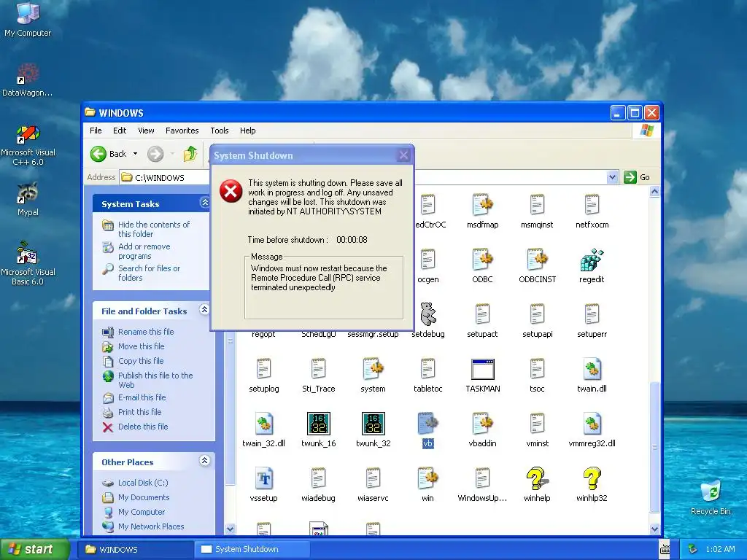Click the green Go button
Viewport: 747px width, 560px height.
[637, 177]
